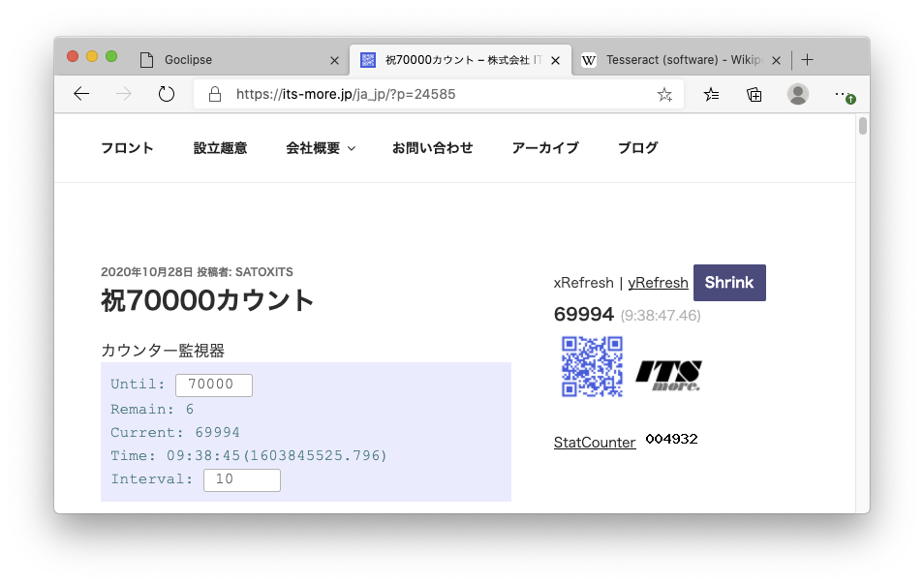Expand the 会社概要 dropdown menu
The image size is (924, 585).
[321, 148]
